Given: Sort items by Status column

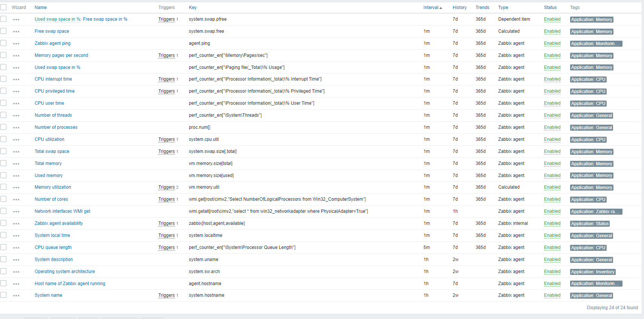Looking at the screenshot, I should click(x=550, y=8).
